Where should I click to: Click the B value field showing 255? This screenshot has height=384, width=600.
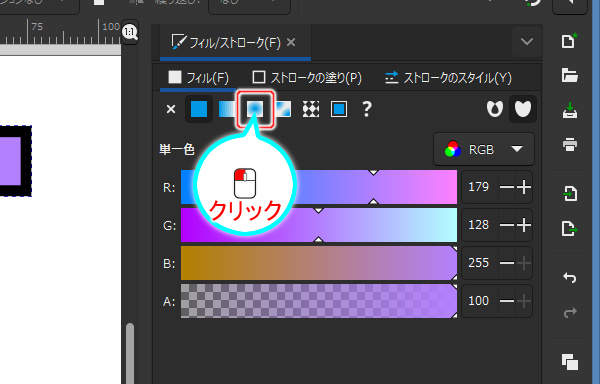tap(479, 263)
